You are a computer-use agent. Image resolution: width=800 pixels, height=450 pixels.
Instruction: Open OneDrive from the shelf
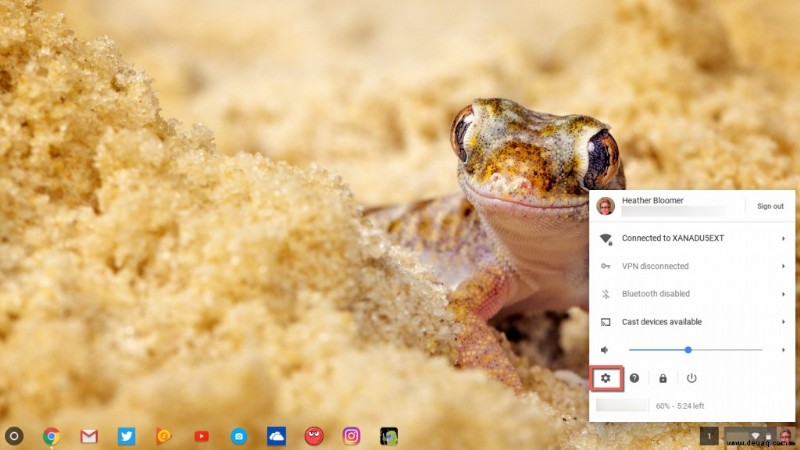[x=276, y=436]
